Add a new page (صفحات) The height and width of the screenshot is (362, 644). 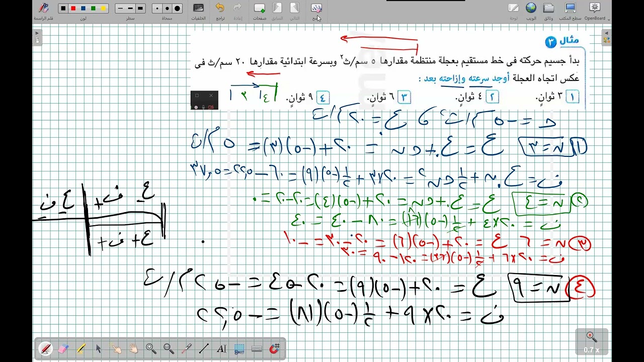point(260,11)
